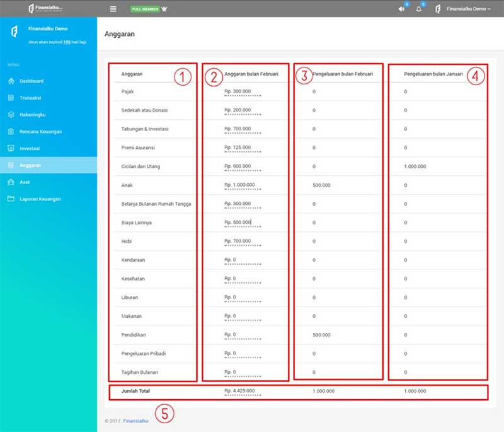Open the bell notifications icon
Image resolution: width=504 pixels, height=432 pixels.
[418, 9]
